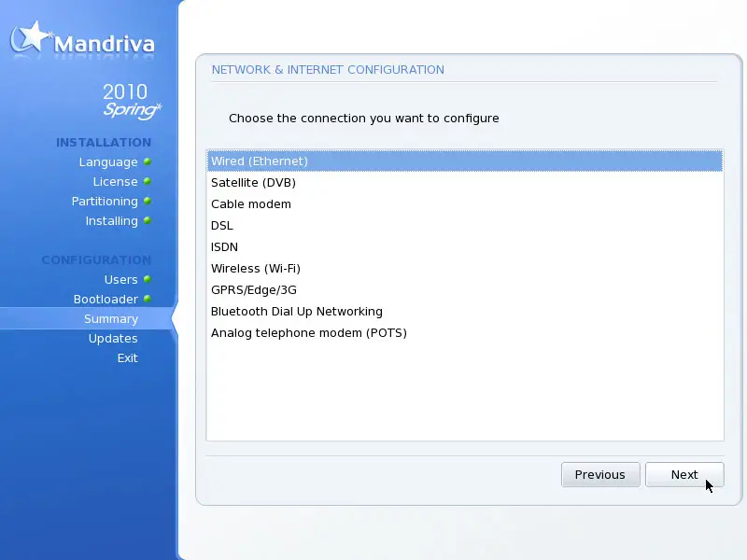747x560 pixels.
Task: Click the Network & Internet Configuration heading
Action: (328, 69)
